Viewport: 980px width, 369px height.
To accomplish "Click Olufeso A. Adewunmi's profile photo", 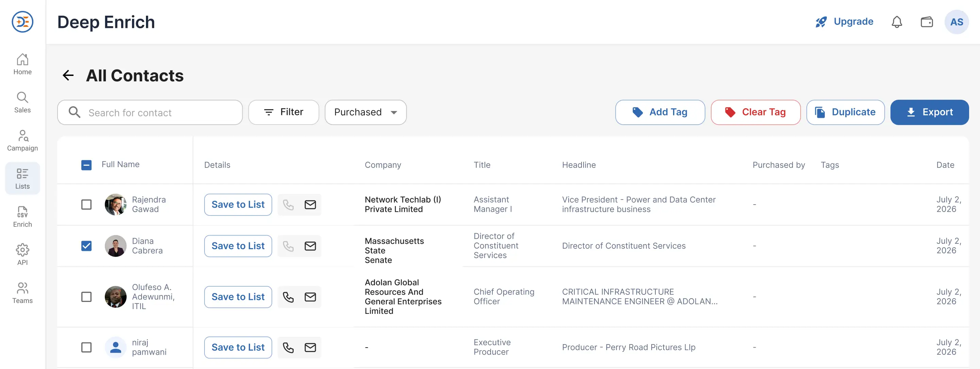I will [x=116, y=297].
